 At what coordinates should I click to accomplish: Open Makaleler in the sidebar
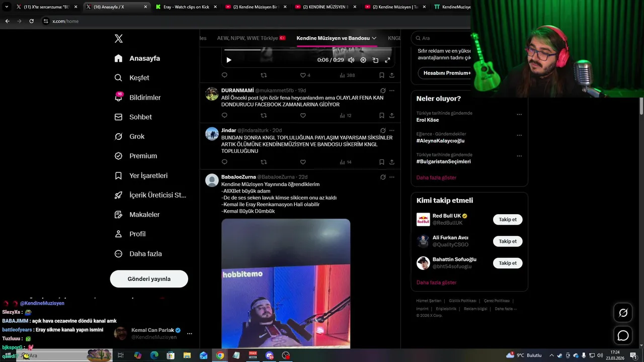tap(137, 215)
